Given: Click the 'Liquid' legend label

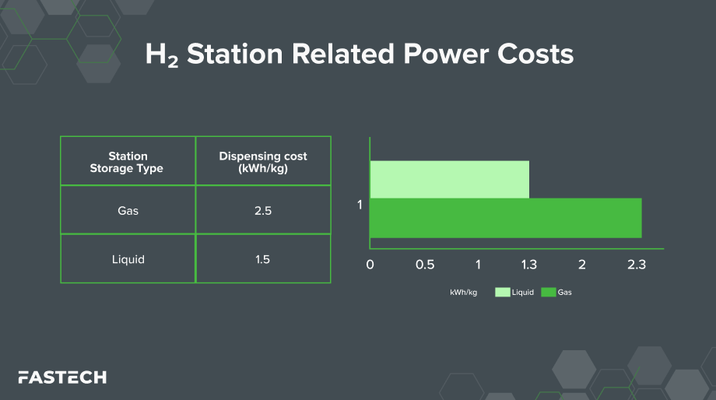Looking at the screenshot, I should pyautogui.click(x=523, y=292).
